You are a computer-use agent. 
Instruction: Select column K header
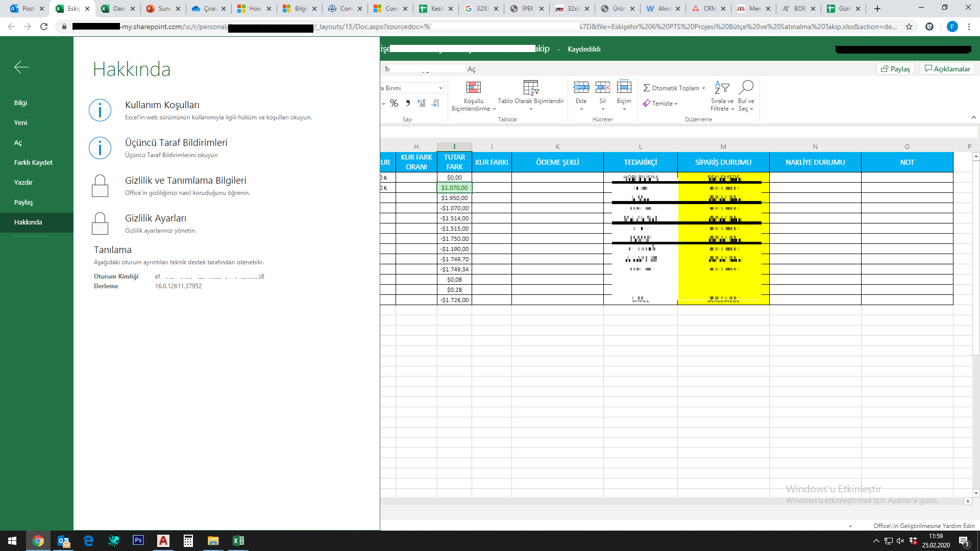557,146
